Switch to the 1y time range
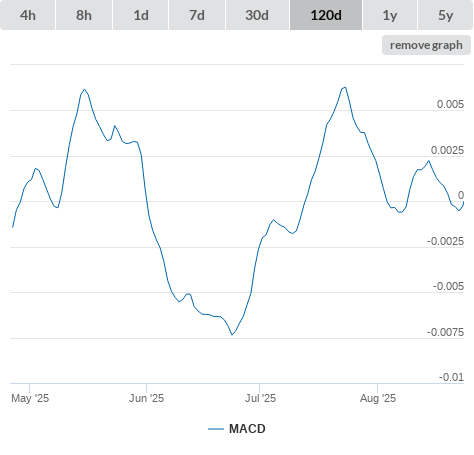Screen dimensions: 474x455 390,15
